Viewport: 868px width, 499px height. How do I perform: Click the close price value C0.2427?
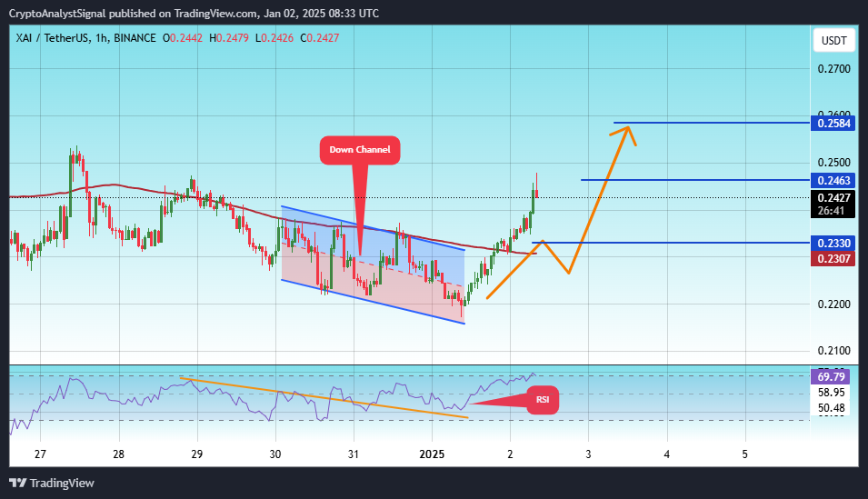point(319,38)
